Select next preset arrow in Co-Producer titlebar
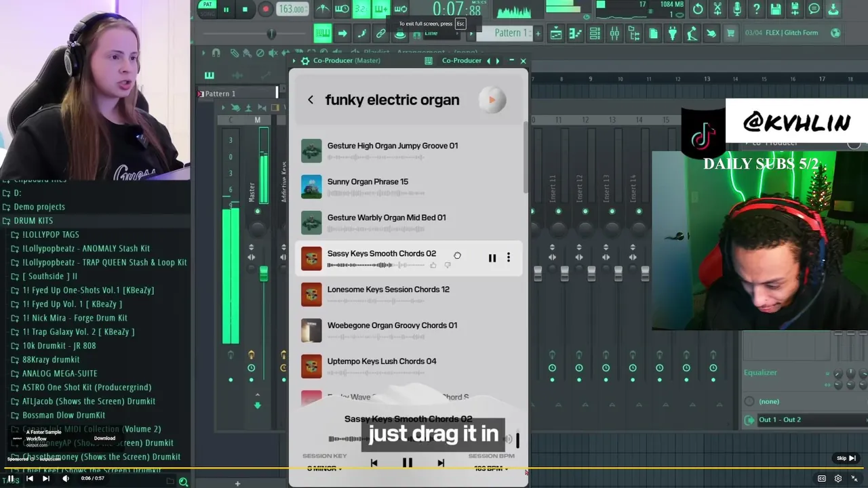 [498, 60]
